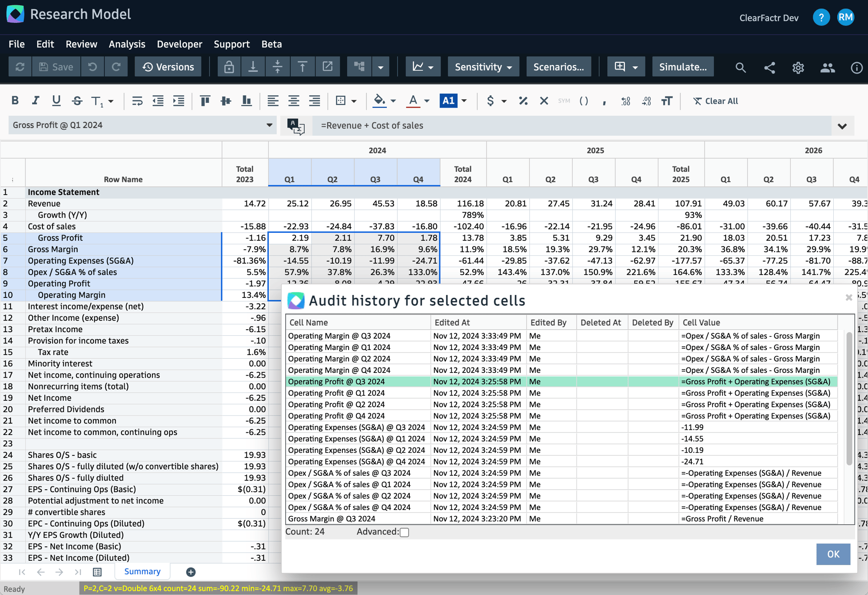
Task: Increase decimal places
Action: 625,101
